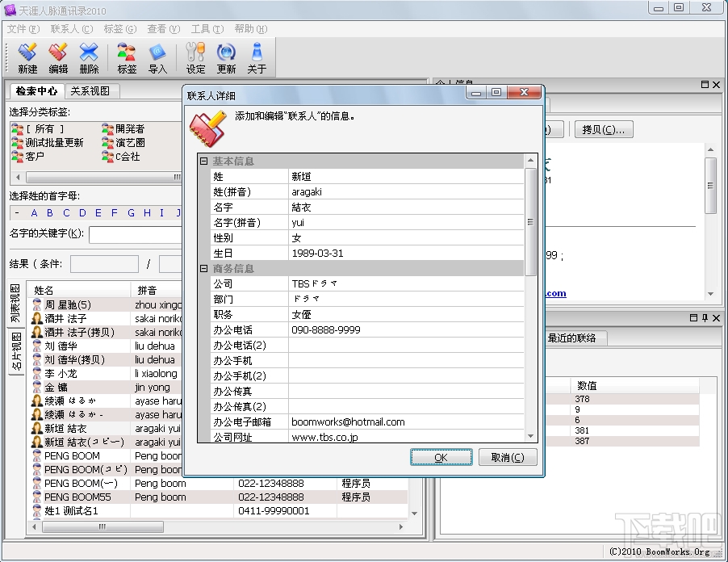The width and height of the screenshot is (728, 562).
Task: Click the avatar icon of PENG BOOM55
Action: 37,497
